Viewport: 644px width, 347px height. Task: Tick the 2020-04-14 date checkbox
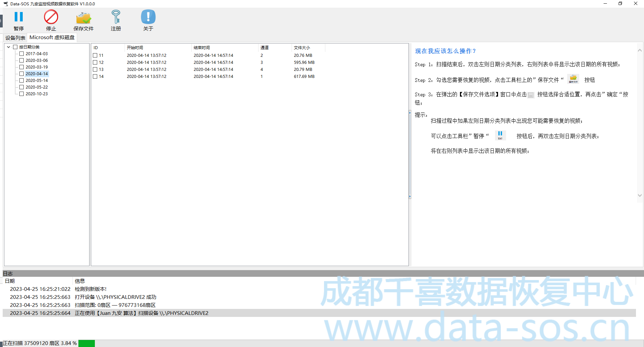click(22, 74)
